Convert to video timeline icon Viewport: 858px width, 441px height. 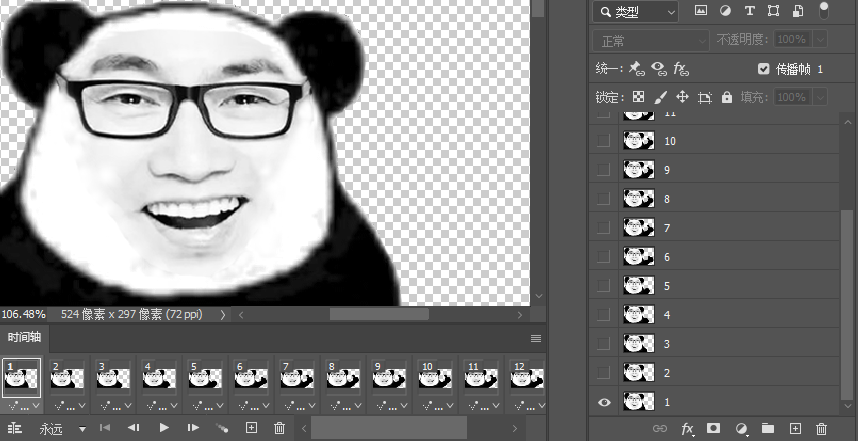(x=15, y=428)
